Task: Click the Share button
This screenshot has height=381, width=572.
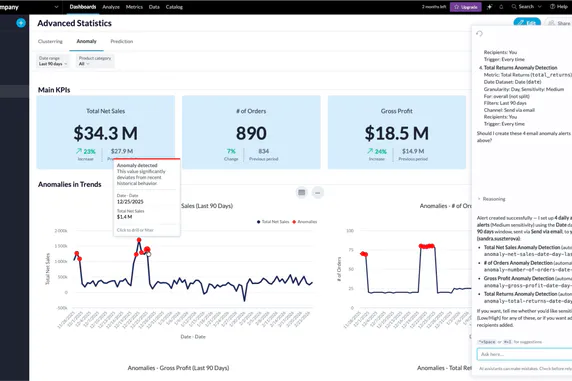Action: coord(558,23)
